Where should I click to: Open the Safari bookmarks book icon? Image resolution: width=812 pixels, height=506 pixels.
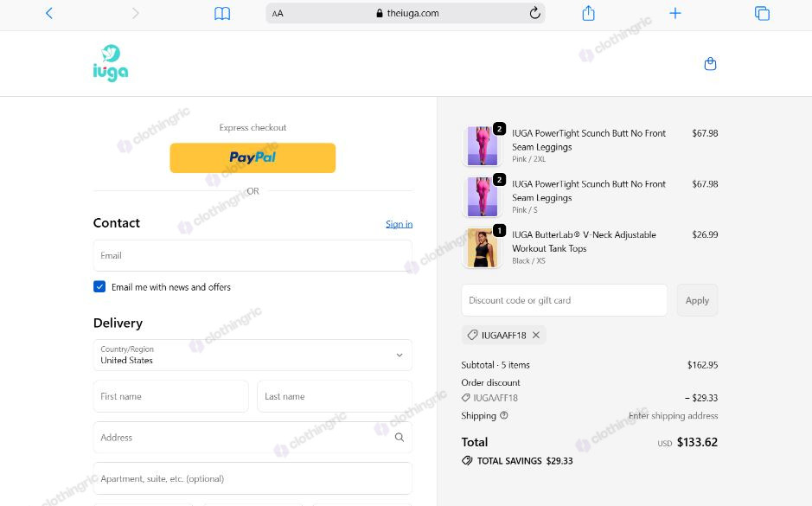click(x=222, y=14)
